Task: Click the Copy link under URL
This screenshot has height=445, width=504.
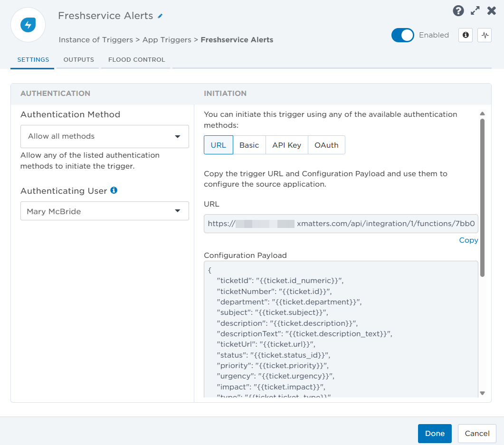Action: pos(468,240)
